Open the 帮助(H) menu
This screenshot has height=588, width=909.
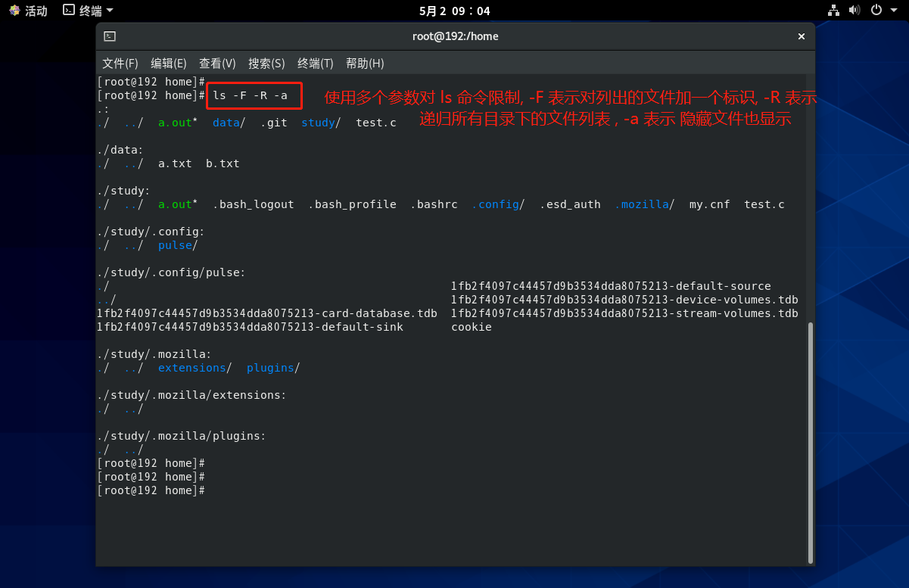click(365, 64)
